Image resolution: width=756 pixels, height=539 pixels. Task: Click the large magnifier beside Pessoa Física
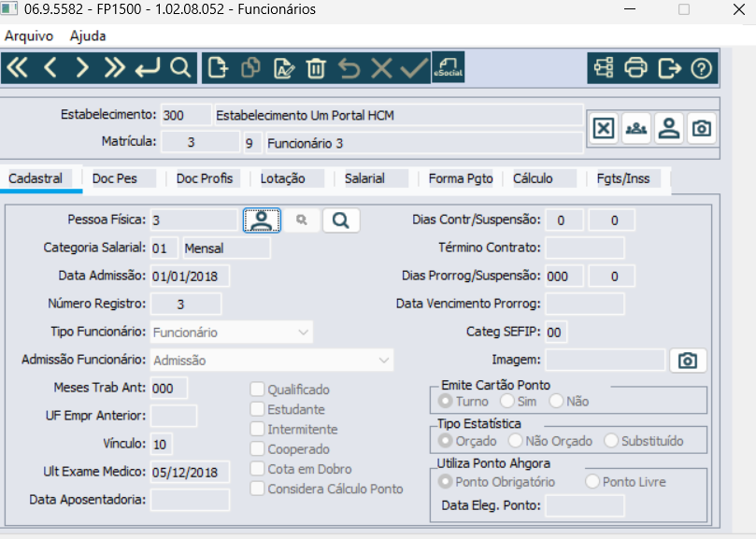[341, 220]
